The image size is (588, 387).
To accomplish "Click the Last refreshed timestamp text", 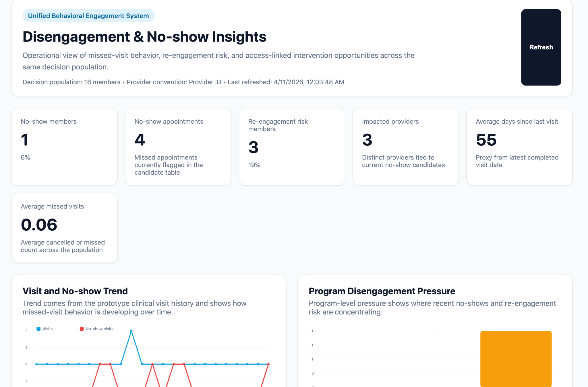I will click(x=286, y=82).
